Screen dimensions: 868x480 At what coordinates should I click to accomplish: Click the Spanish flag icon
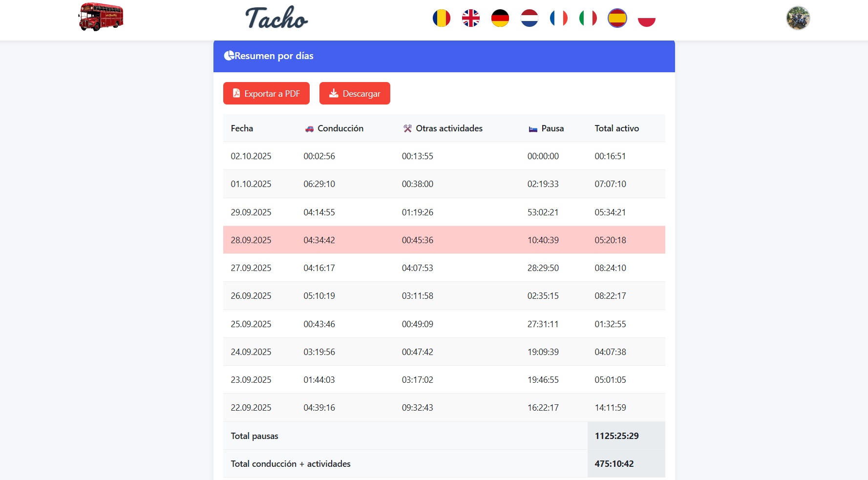click(617, 19)
